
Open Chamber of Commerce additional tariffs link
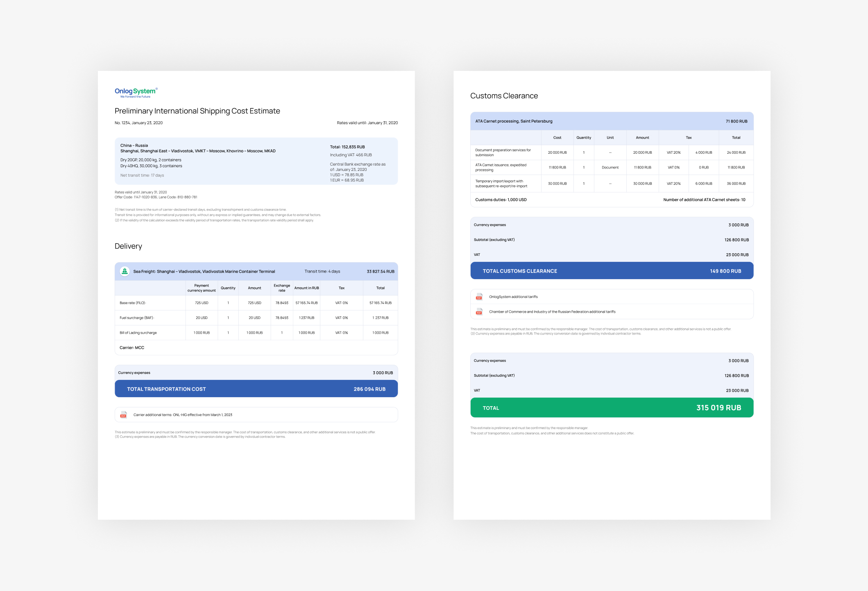pos(552,312)
